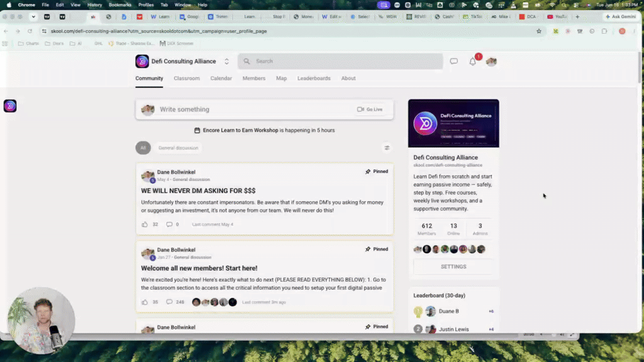Open the Bookmarks menu in the menu bar
The height and width of the screenshot is (362, 644).
click(x=120, y=5)
